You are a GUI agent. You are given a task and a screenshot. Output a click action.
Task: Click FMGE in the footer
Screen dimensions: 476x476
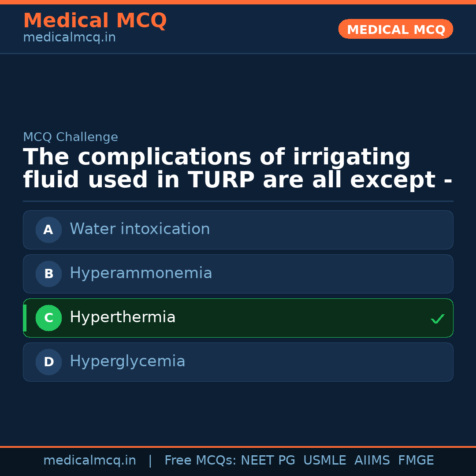416,461
